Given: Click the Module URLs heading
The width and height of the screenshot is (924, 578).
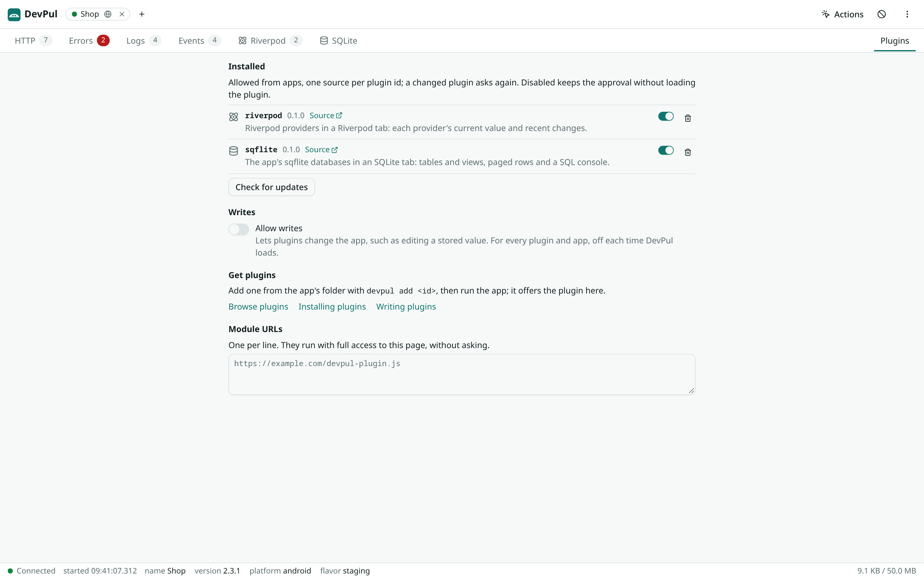Looking at the screenshot, I should pos(255,329).
